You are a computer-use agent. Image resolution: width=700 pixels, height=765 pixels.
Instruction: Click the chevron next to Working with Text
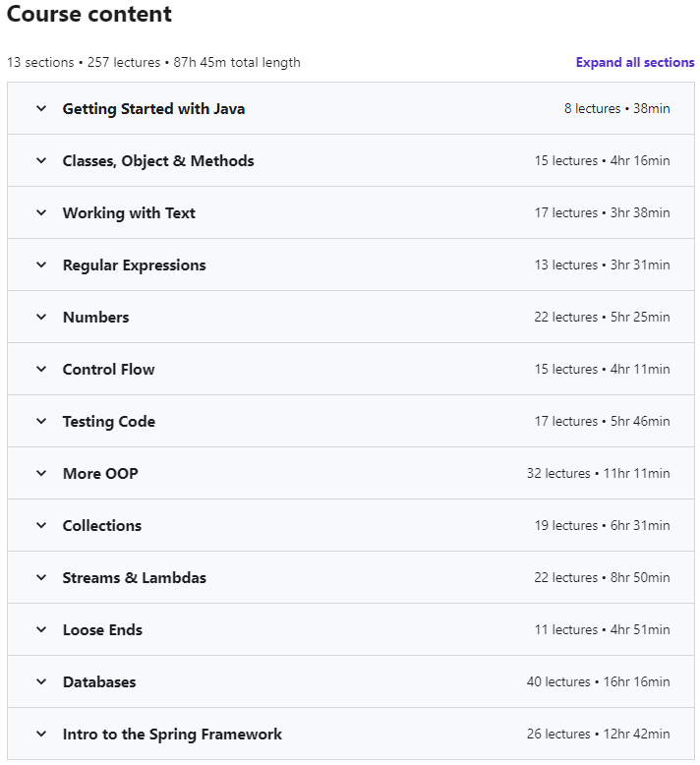(x=41, y=213)
